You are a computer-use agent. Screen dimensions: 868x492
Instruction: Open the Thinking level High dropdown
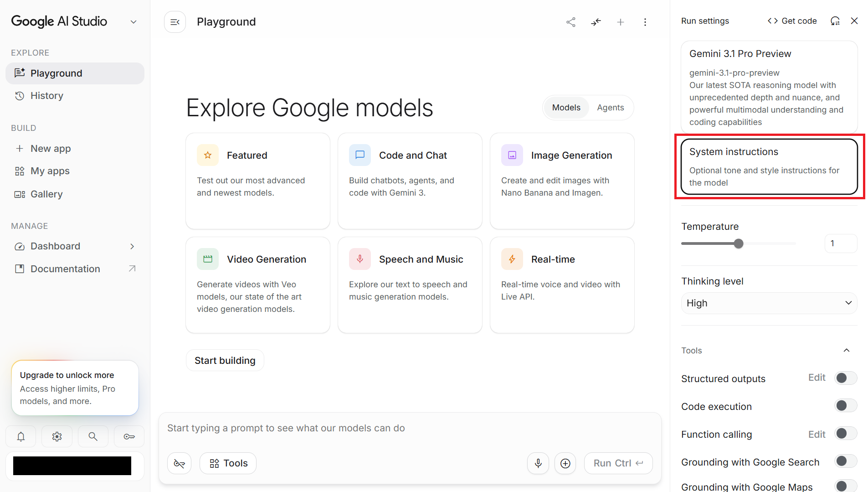point(769,303)
